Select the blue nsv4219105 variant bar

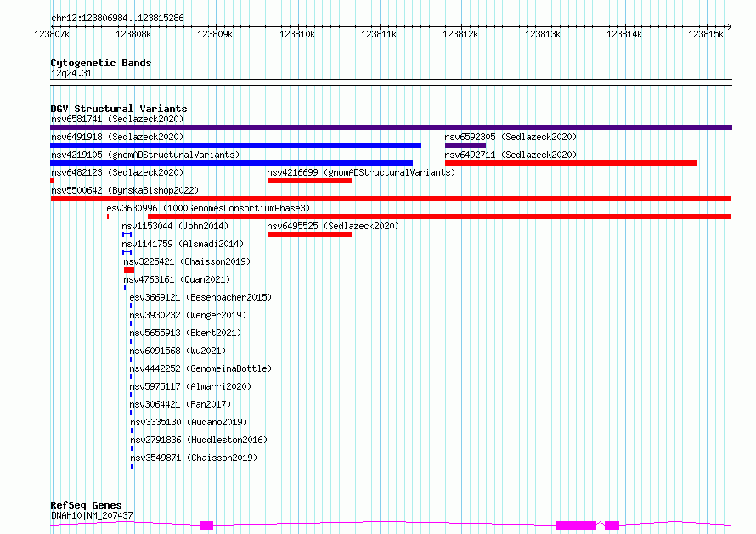tap(231, 163)
